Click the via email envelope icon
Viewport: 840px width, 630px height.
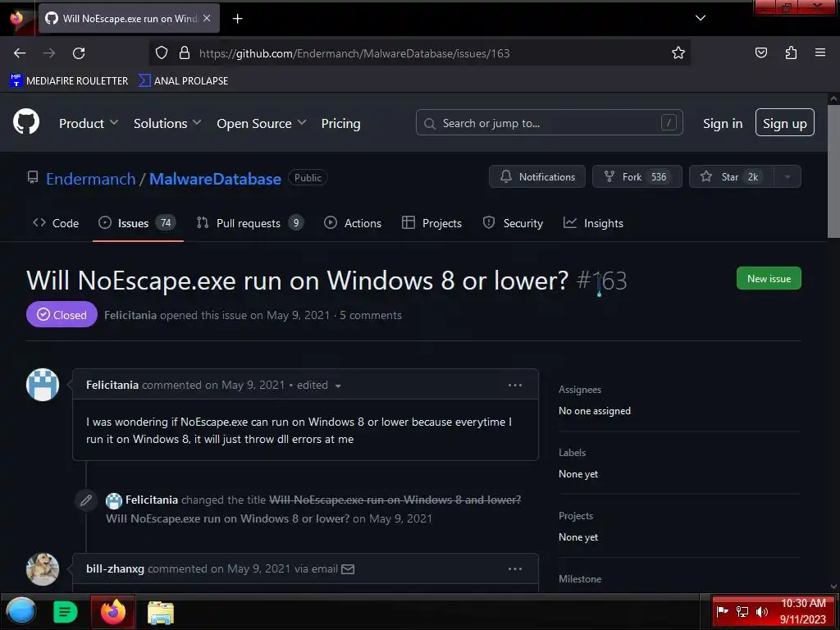tap(348, 569)
